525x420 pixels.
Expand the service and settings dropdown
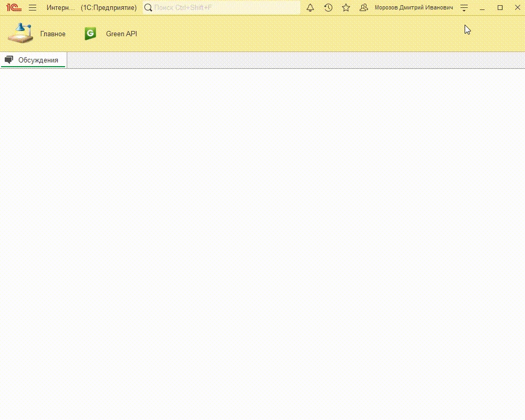464,8
